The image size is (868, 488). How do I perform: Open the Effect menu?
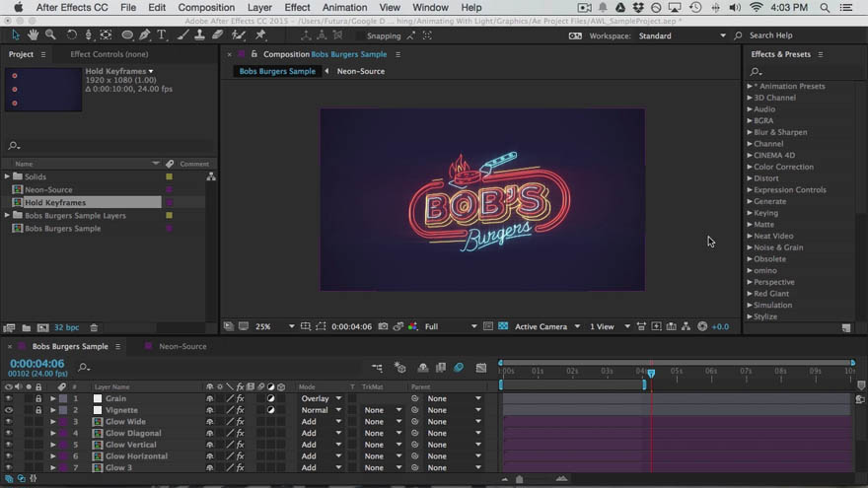(x=297, y=8)
